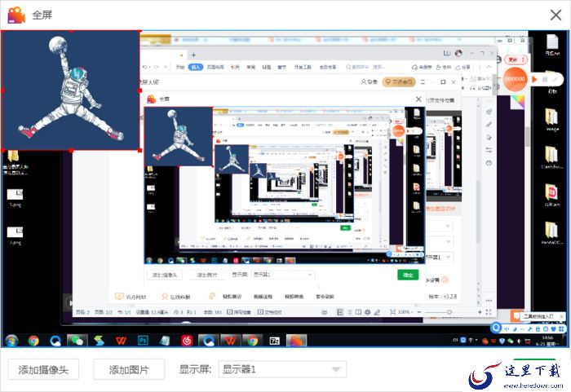Click the 添加图片 button

click(129, 369)
